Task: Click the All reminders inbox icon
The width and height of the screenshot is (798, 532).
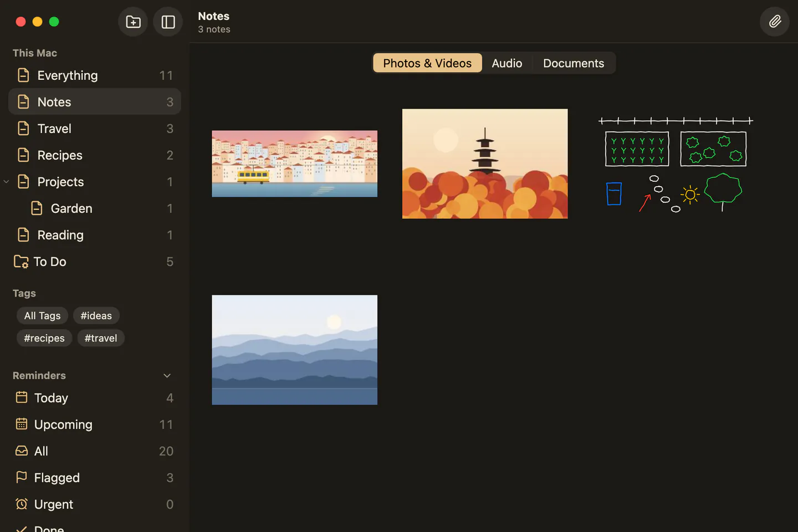Action: pyautogui.click(x=22, y=451)
